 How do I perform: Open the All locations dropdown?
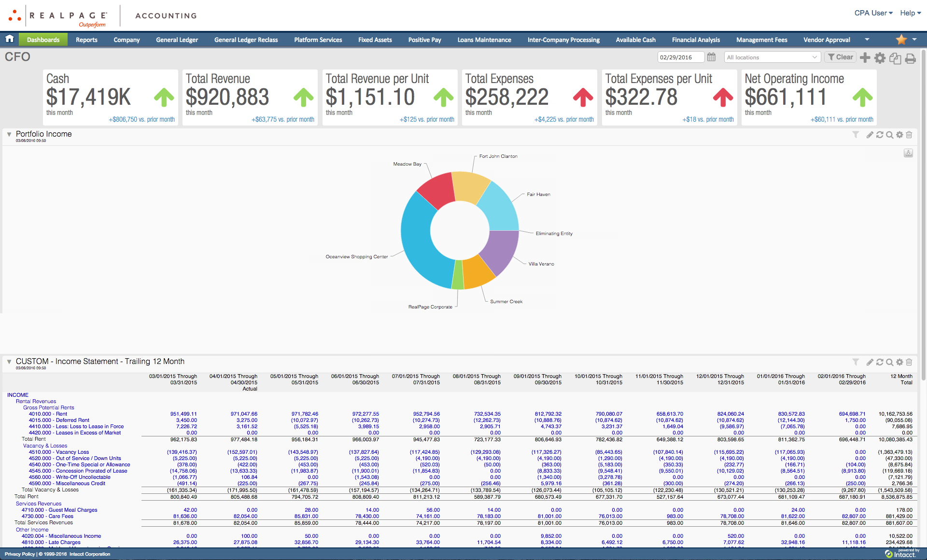772,57
